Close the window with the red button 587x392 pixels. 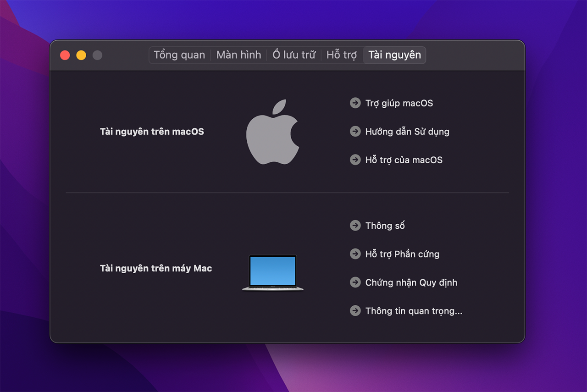pos(65,55)
